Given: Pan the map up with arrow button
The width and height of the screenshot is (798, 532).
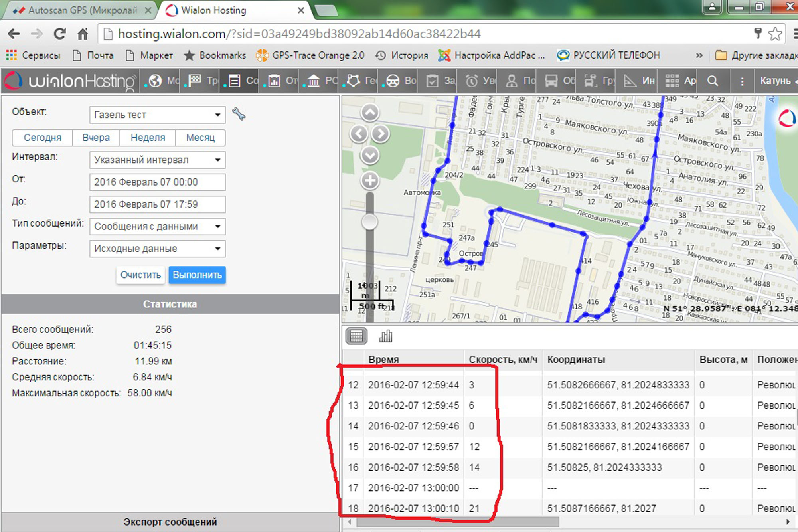Looking at the screenshot, I should (x=370, y=113).
